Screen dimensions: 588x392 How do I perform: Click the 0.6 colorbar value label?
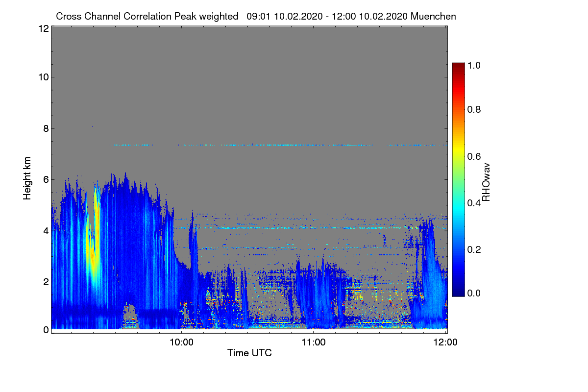coord(474,156)
